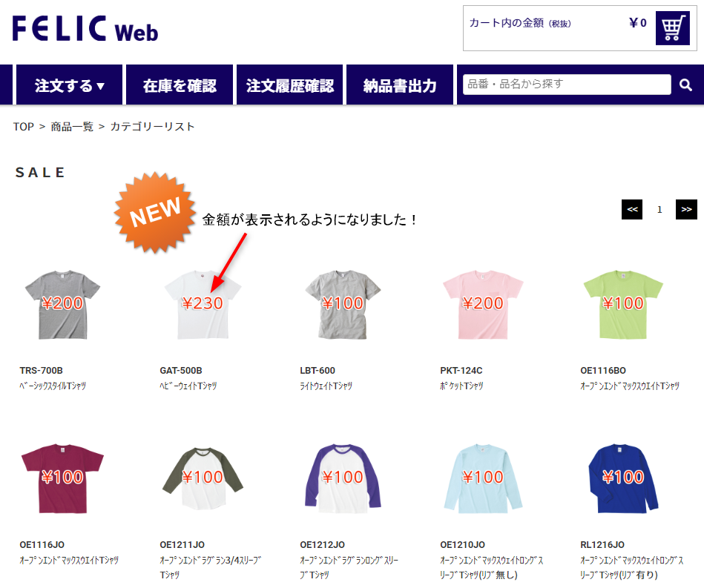Go to next page arrow button
This screenshot has height=588, width=704.
coord(686,210)
